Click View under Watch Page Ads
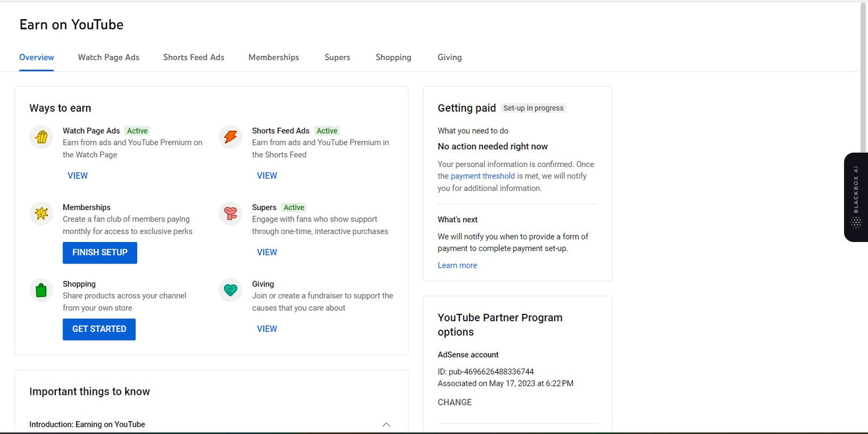868x434 pixels. (77, 176)
